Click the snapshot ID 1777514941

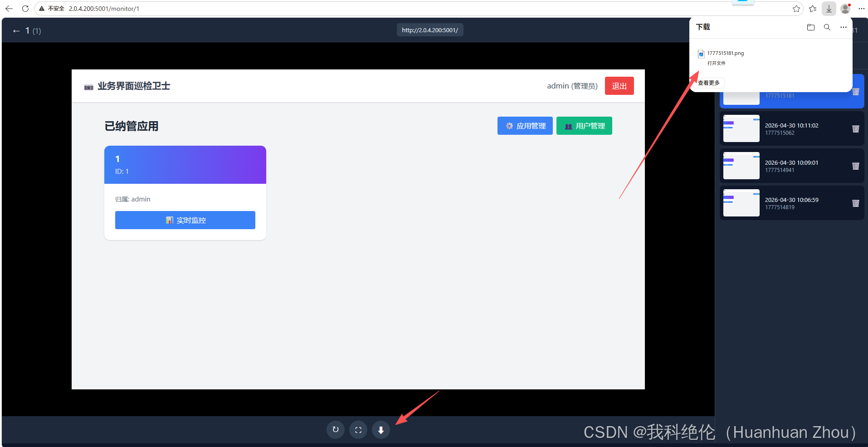[780, 170]
